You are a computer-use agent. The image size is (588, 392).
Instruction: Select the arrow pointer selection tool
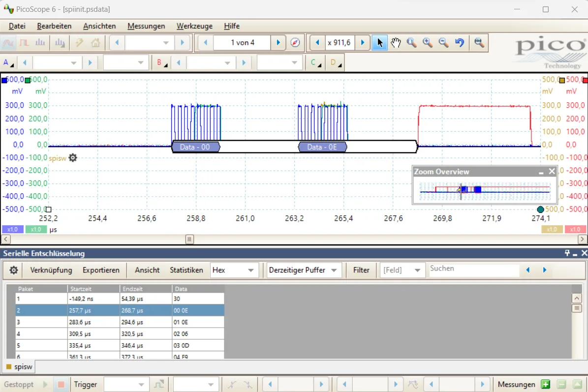point(380,43)
